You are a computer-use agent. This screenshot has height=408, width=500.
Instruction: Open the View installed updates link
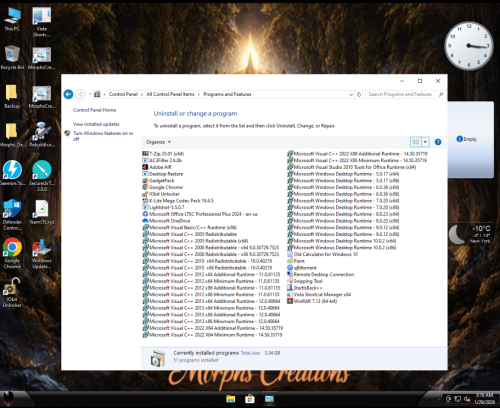[x=96, y=124]
